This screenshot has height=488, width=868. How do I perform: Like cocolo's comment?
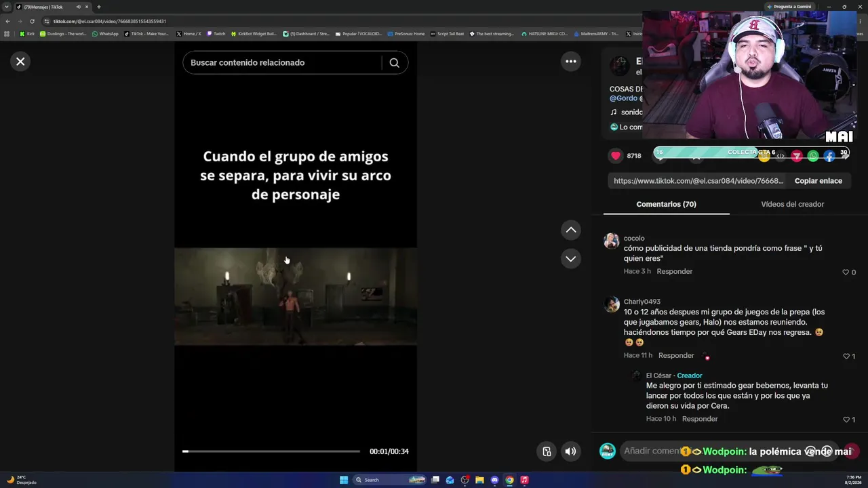coord(846,272)
